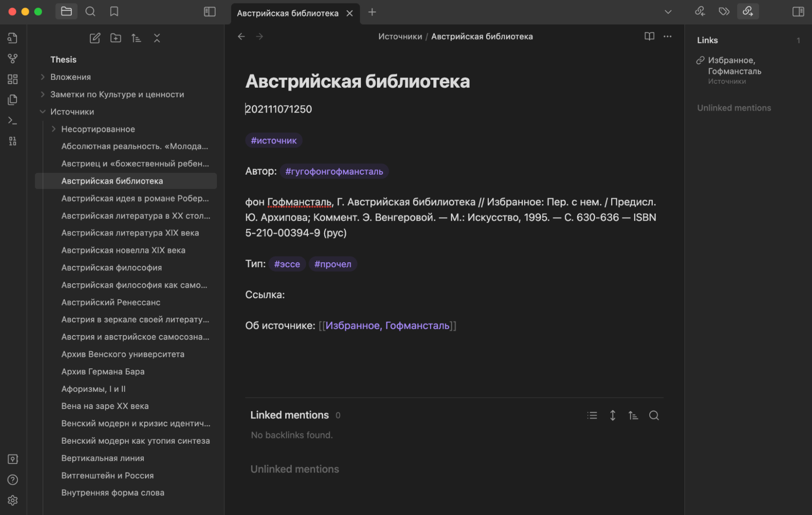This screenshot has height=515, width=812.
Task: Open note Витгенштейн и Россия
Action: (107, 476)
